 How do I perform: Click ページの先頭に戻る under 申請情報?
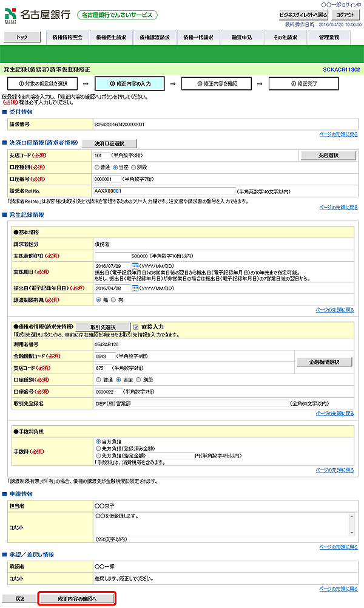339,547
